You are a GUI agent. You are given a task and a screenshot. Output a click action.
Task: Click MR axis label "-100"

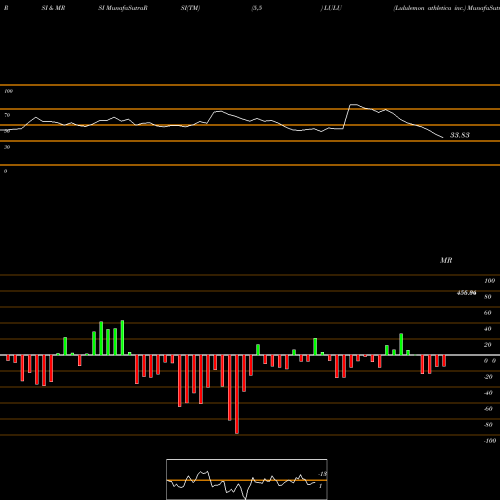click(x=490, y=441)
